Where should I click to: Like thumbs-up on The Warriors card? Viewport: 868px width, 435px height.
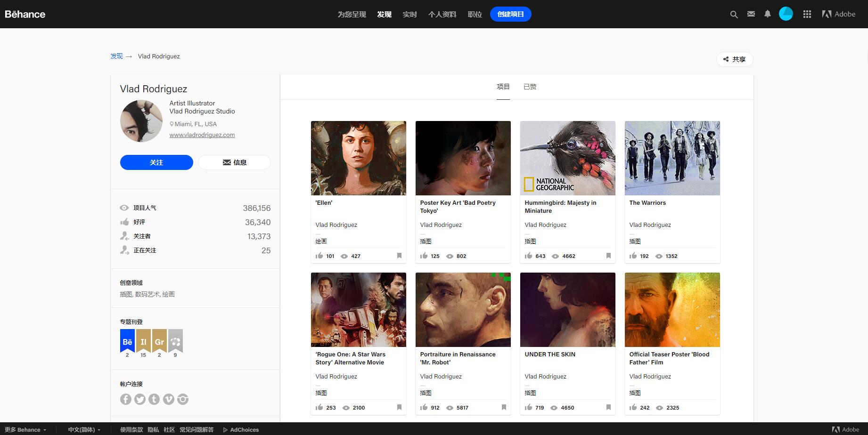633,256
